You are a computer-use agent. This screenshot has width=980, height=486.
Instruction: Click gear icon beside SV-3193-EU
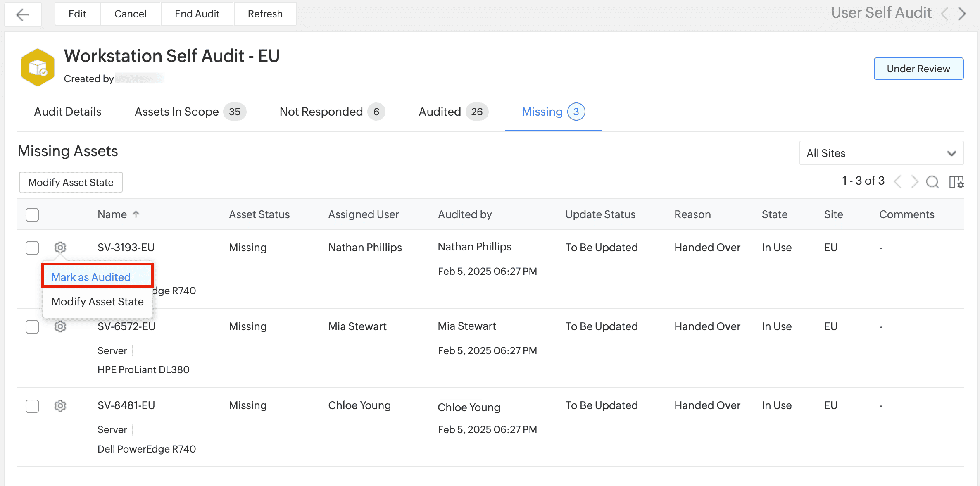60,248
